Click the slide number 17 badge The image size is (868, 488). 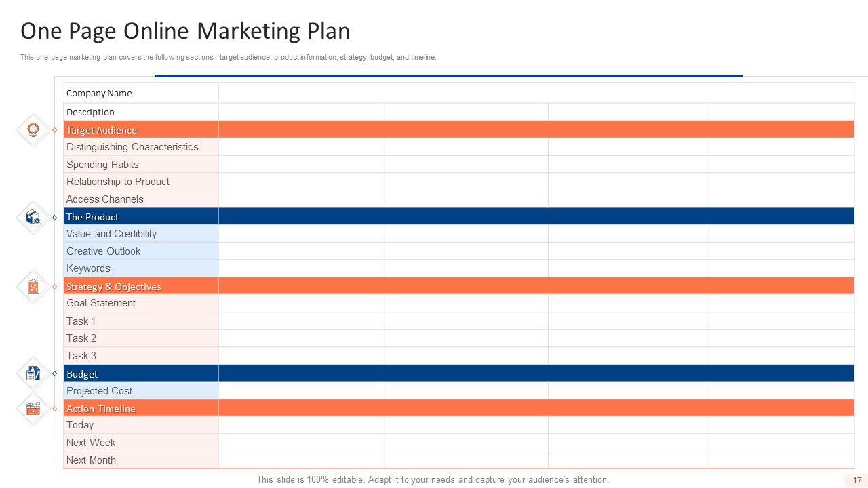(x=857, y=480)
